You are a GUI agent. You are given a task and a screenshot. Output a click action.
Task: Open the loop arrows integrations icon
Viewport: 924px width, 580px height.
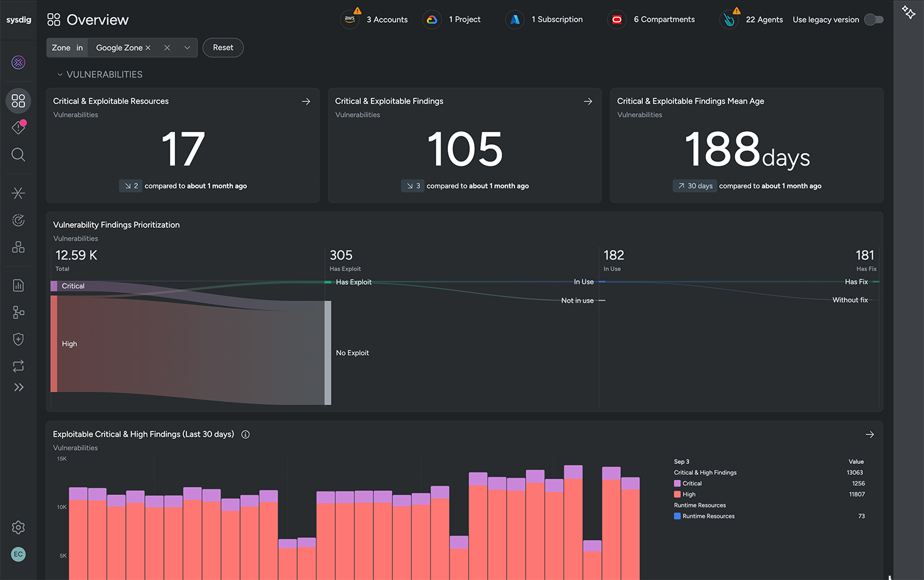coord(18,366)
